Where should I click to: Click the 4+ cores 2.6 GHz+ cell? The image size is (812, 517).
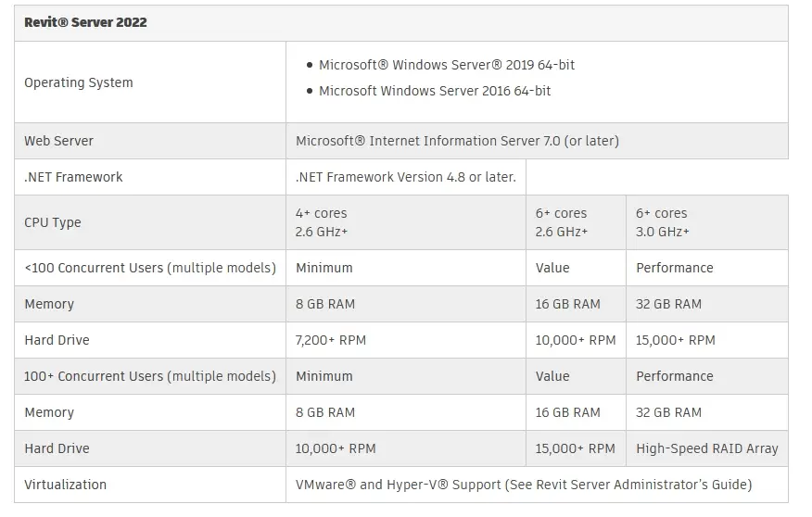tap(406, 222)
